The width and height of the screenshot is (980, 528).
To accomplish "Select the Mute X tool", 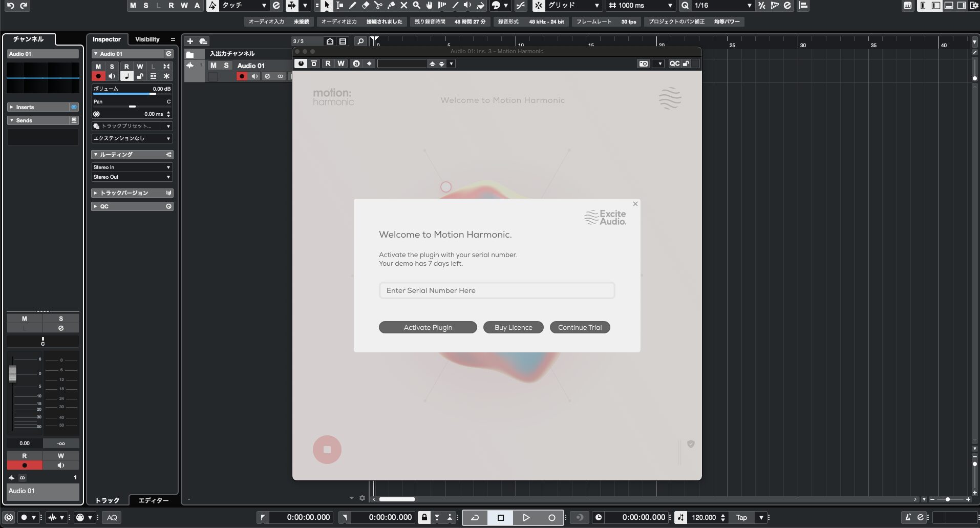I will click(x=403, y=6).
